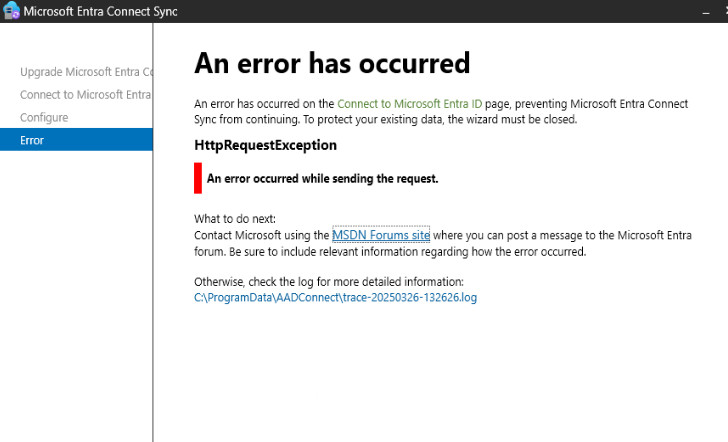The height and width of the screenshot is (442, 728).
Task: Select the Configure step in sidebar
Action: click(44, 117)
